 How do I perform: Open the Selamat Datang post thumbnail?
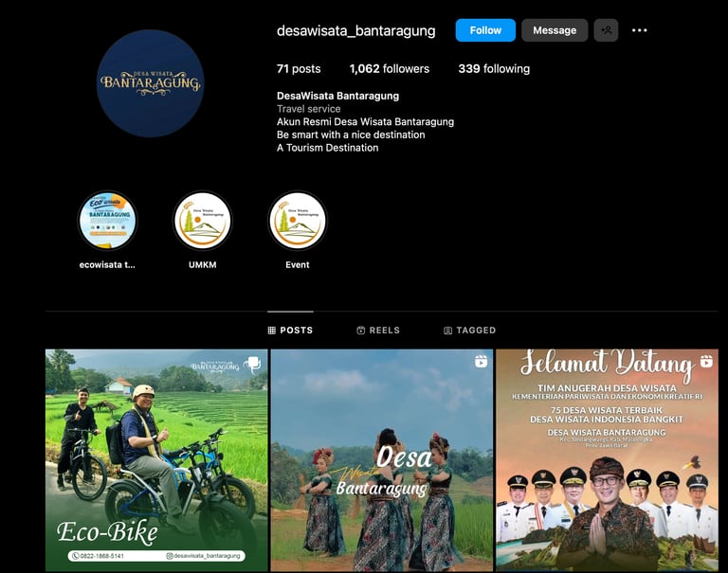click(x=607, y=460)
